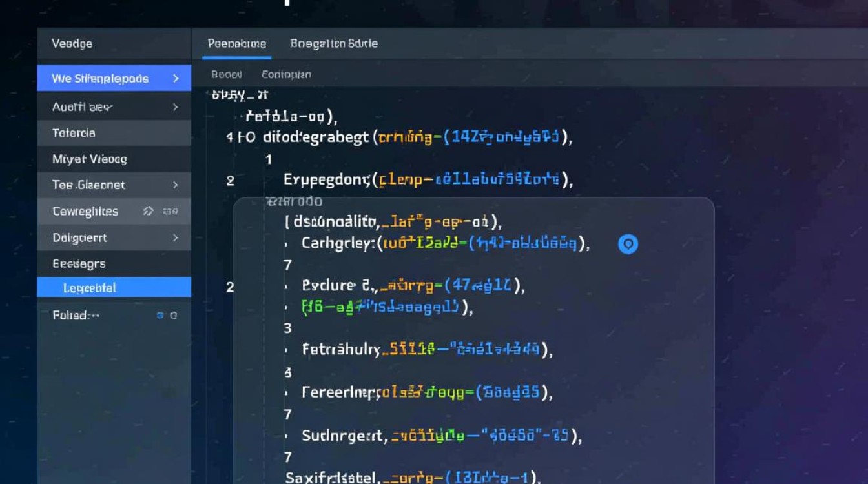Click the Veadge sidebar header

click(x=72, y=44)
